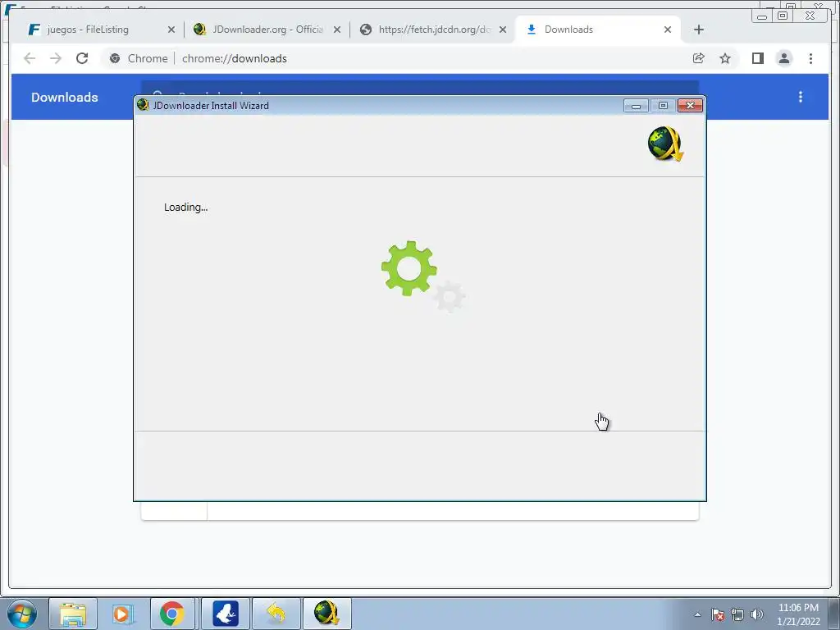
Task: Share this page icon in address bar
Action: [x=699, y=58]
